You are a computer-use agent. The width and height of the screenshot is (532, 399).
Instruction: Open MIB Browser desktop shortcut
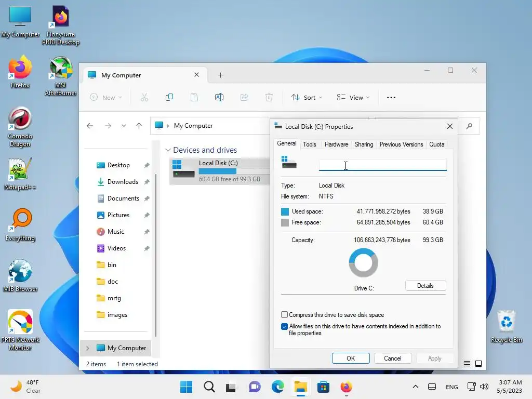tap(20, 275)
